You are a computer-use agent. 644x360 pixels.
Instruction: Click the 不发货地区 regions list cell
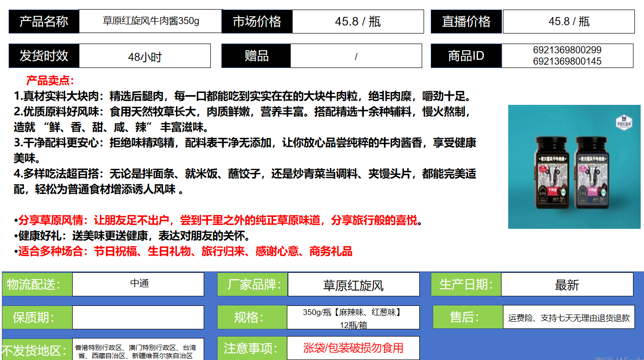click(x=138, y=351)
